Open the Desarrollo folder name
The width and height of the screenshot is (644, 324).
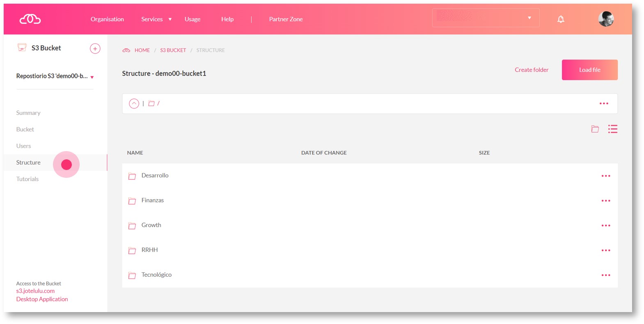pos(155,175)
